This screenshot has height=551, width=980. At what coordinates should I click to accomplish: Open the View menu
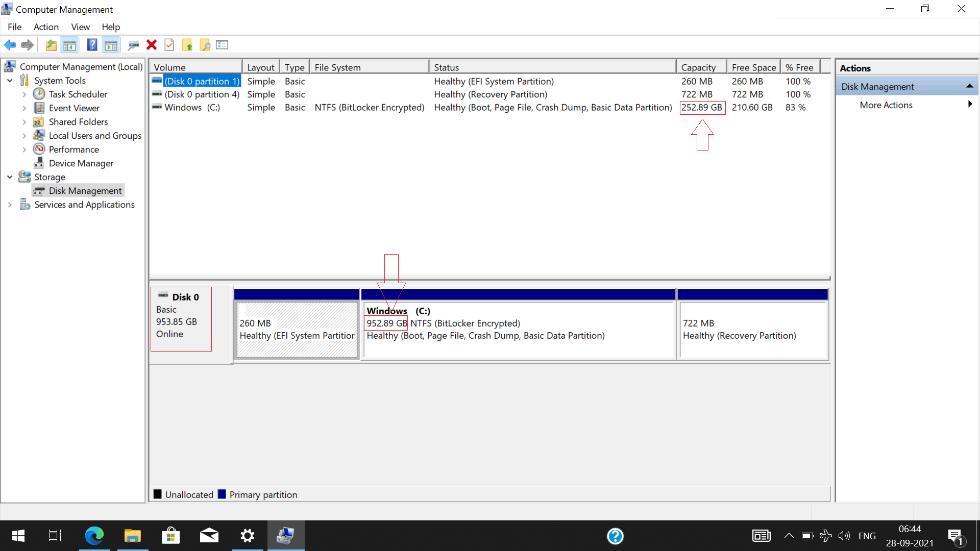click(x=80, y=27)
